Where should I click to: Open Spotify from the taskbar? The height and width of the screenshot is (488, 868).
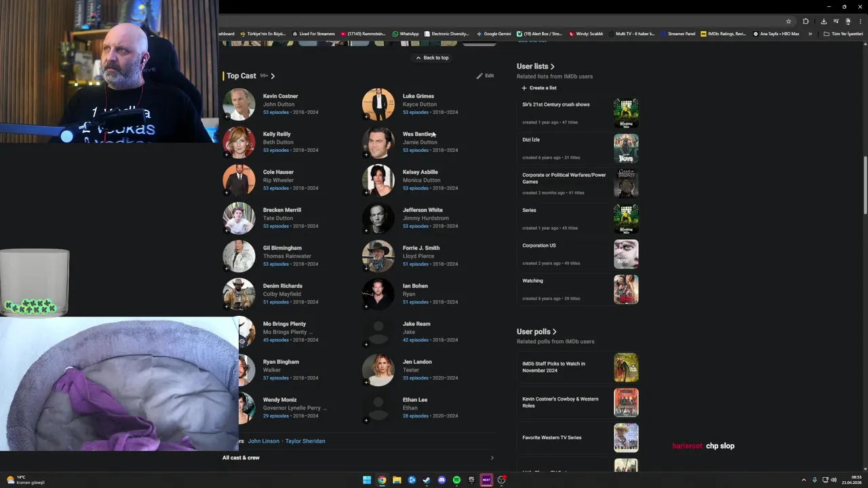click(x=456, y=480)
